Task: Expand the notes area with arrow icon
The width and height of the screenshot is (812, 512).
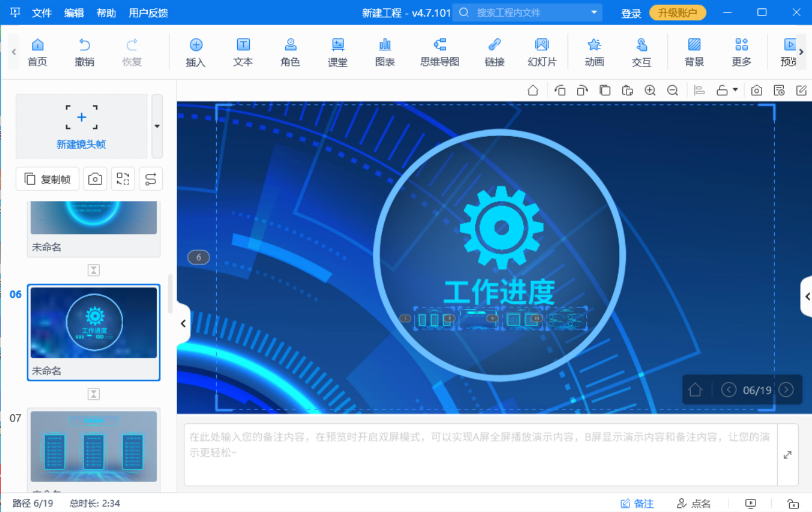Action: pyautogui.click(x=787, y=455)
